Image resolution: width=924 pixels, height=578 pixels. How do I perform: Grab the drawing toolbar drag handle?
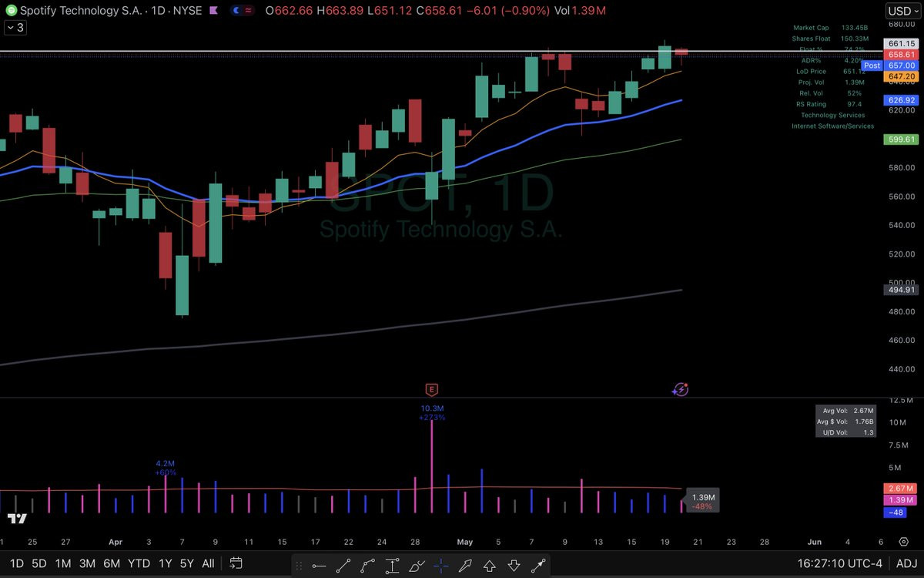[x=298, y=566]
